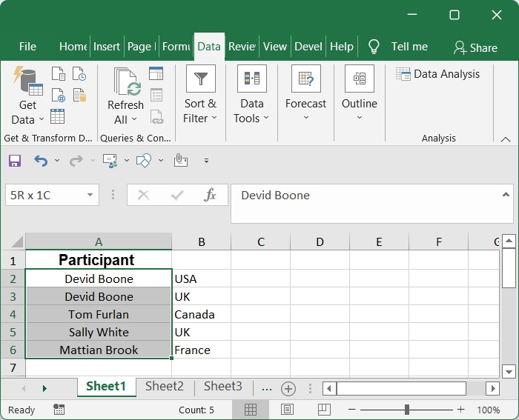
Task: Click the Insert Function fx icon
Action: point(211,195)
